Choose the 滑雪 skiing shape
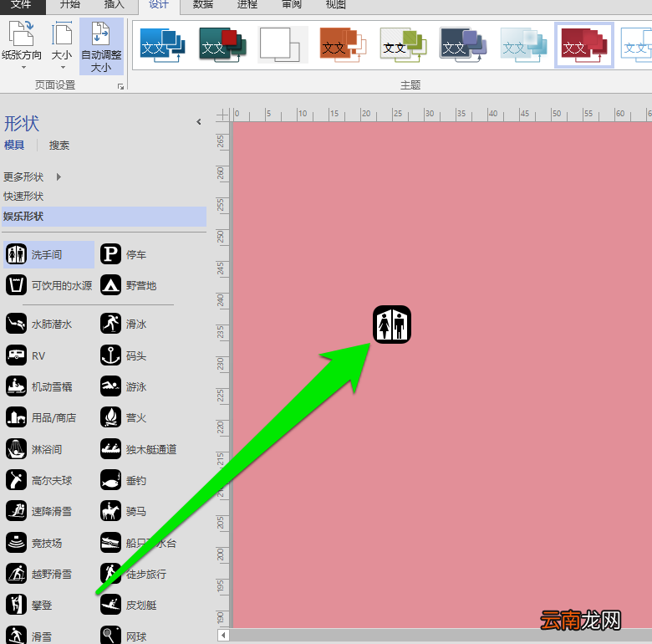 click(29, 636)
